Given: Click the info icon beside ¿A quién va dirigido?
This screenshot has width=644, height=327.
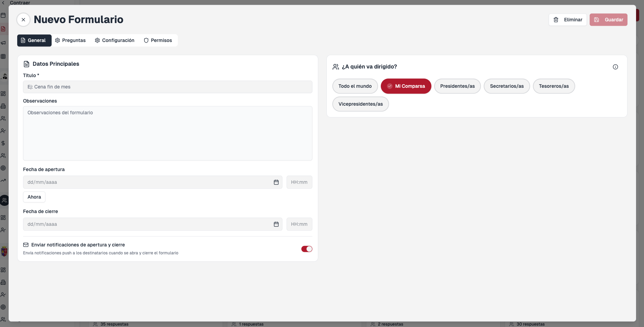Looking at the screenshot, I should (615, 67).
